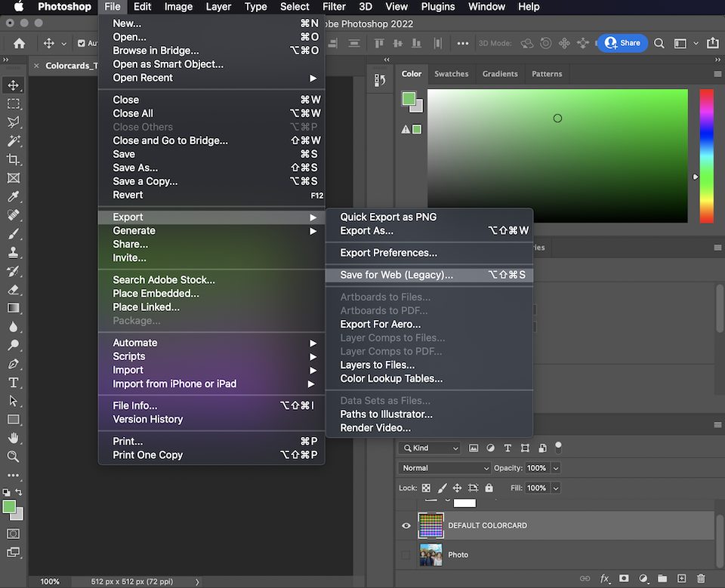Toggle the Auto-Select checkbox

(x=82, y=43)
